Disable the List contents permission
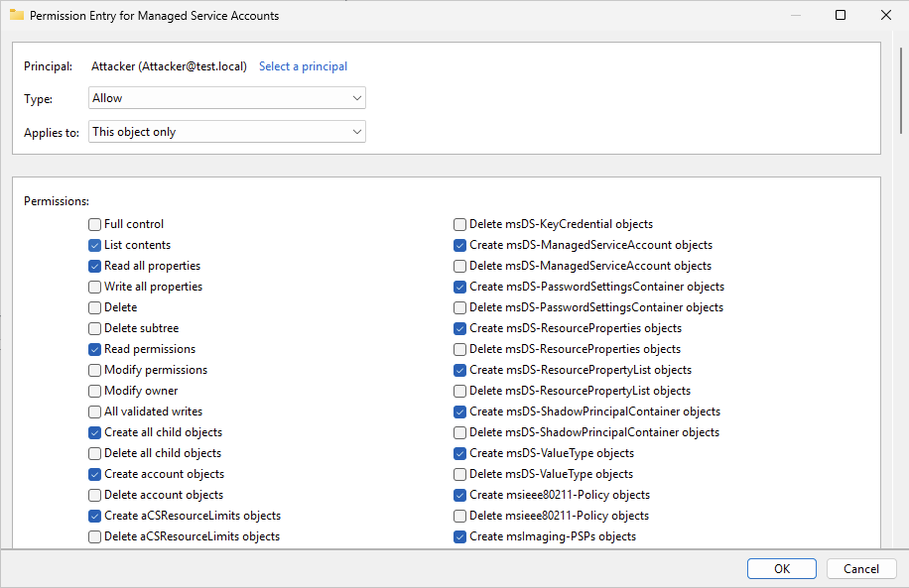This screenshot has width=909, height=588. pos(94,245)
